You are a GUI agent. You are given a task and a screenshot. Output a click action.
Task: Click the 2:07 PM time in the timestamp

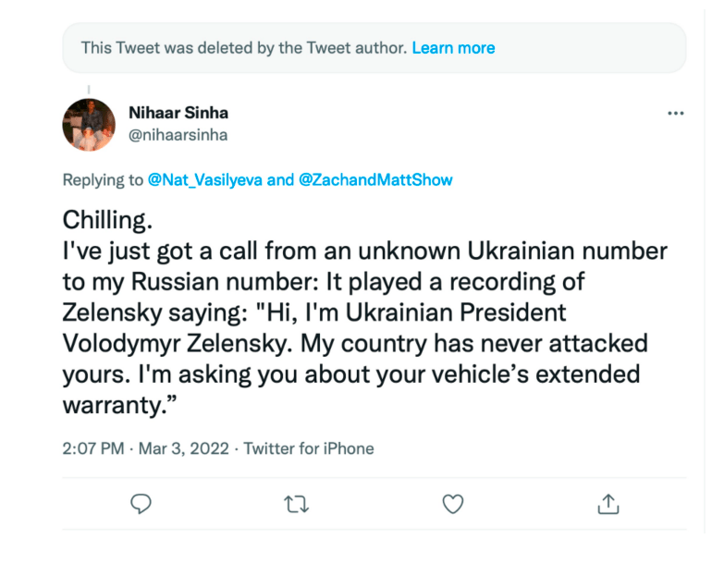click(x=93, y=448)
